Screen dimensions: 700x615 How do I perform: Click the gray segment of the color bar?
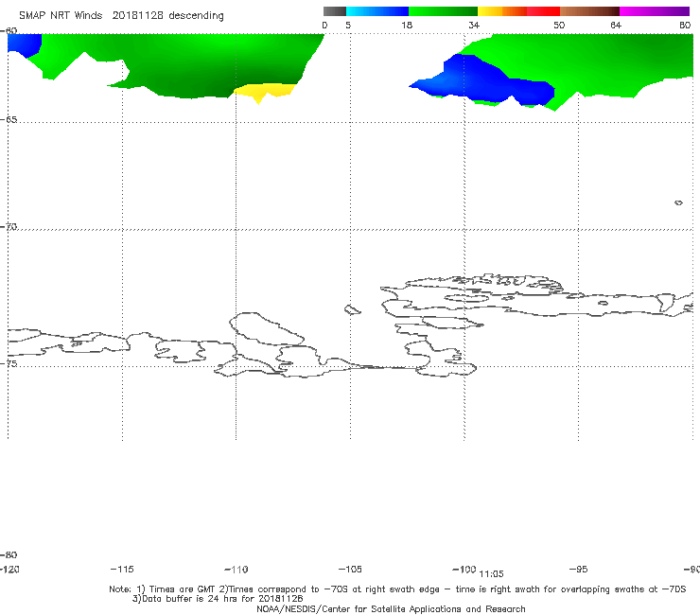pos(334,11)
